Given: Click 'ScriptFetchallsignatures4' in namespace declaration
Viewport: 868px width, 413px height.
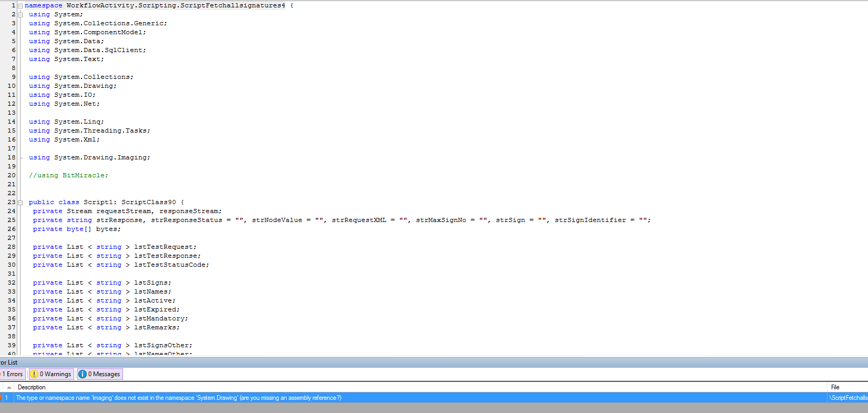Looking at the screenshot, I should point(233,6).
